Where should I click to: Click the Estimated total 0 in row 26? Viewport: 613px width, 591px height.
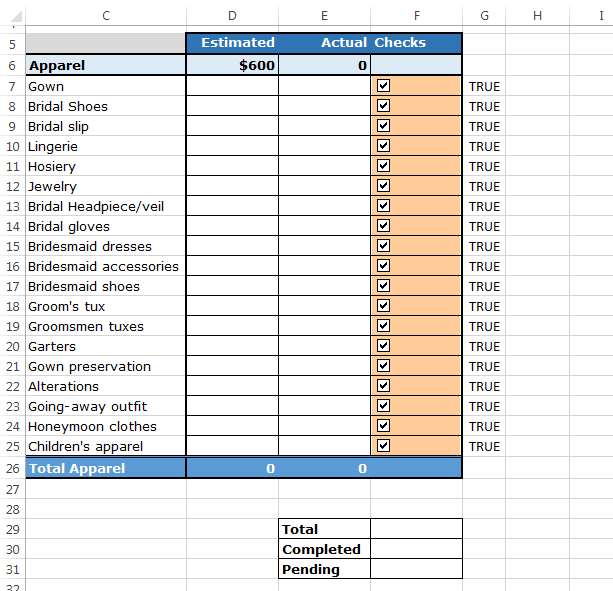click(x=232, y=468)
